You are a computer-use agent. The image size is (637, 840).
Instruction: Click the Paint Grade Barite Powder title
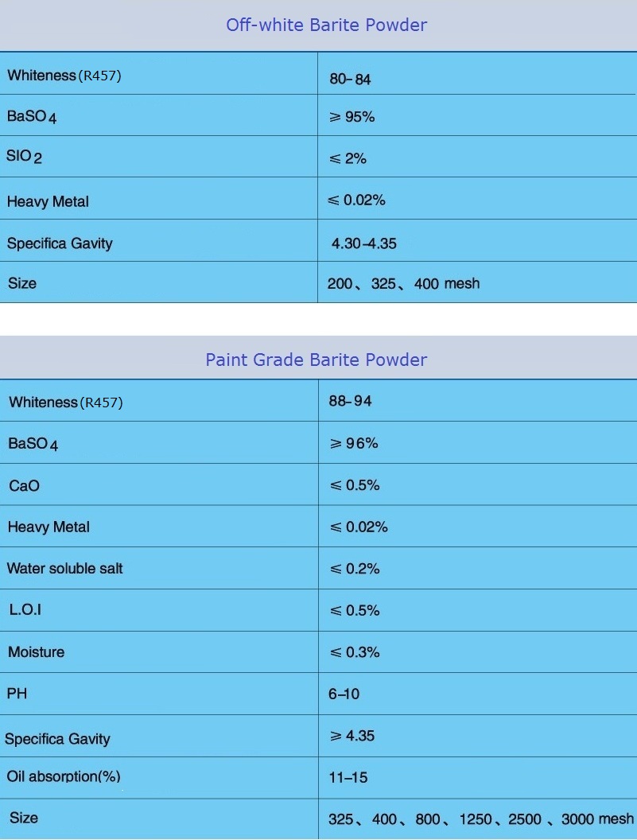click(317, 360)
